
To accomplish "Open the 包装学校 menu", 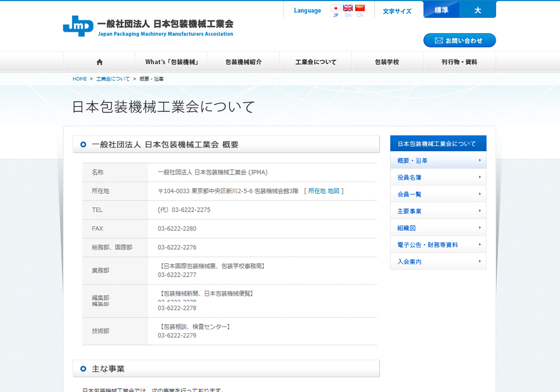I will click(387, 62).
